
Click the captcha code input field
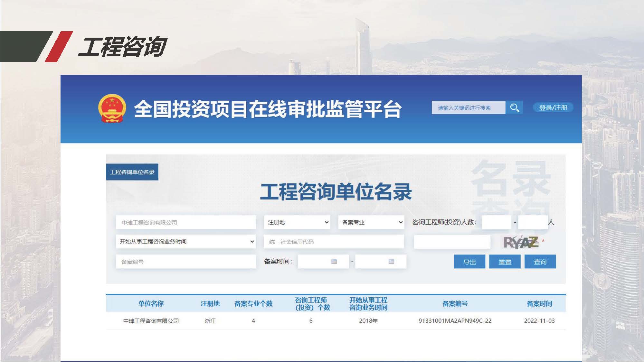[x=452, y=242]
